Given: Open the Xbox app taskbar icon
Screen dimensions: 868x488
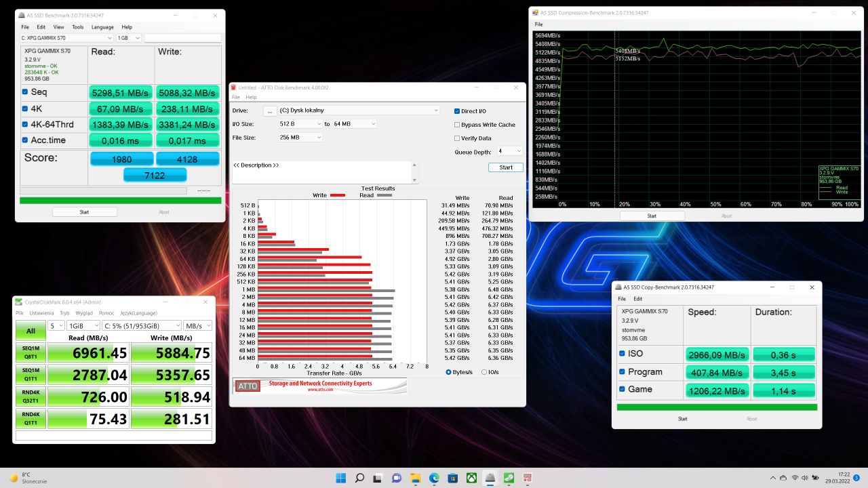Looking at the screenshot, I should point(471,478).
